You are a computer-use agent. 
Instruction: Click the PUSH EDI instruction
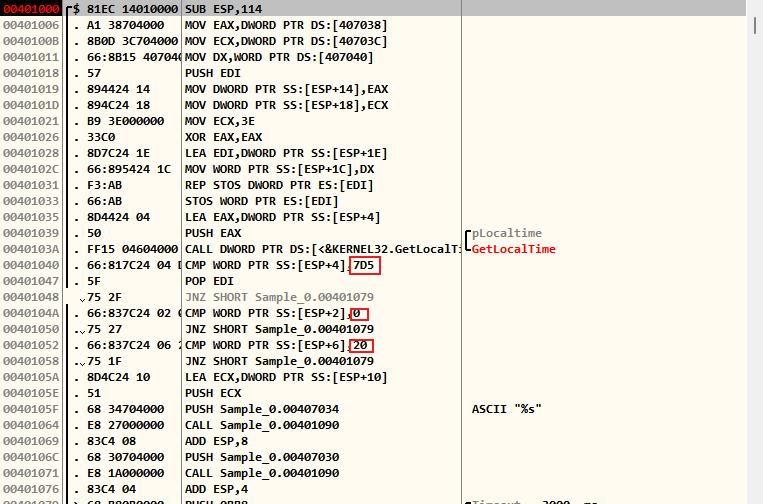coord(213,73)
